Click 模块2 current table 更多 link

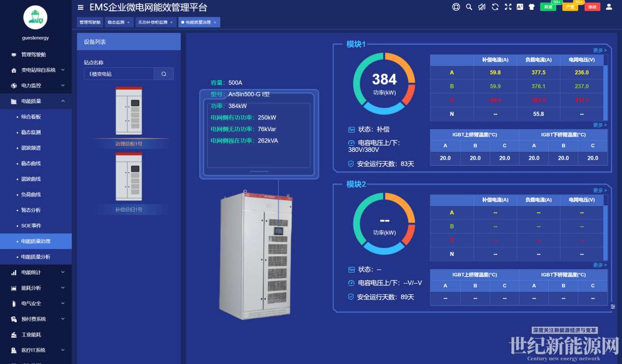[600, 190]
